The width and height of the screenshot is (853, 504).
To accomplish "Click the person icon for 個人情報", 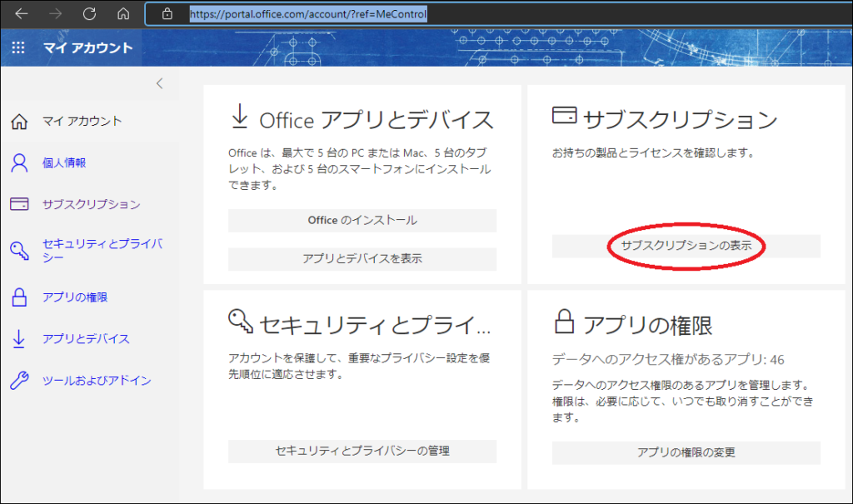I will click(19, 162).
